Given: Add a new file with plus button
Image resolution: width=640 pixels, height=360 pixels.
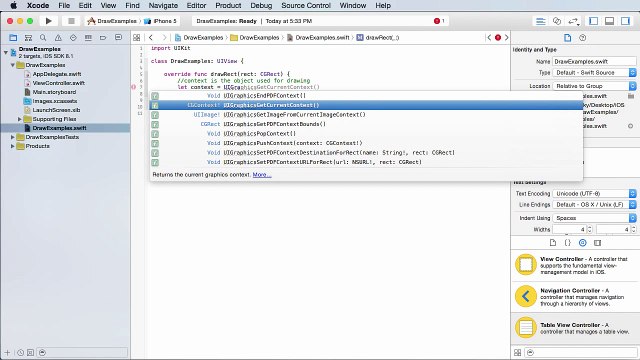Looking at the screenshot, I should pyautogui.click(x=7, y=352).
